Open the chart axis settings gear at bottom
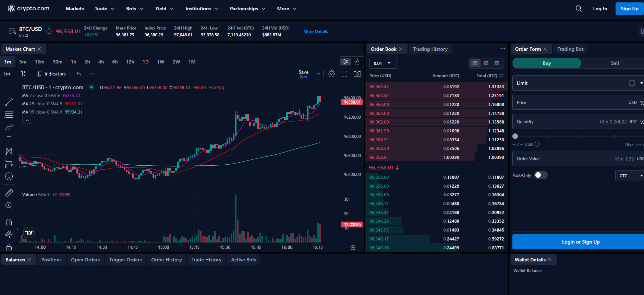Viewport: 644px width, 295px height. pyautogui.click(x=353, y=248)
